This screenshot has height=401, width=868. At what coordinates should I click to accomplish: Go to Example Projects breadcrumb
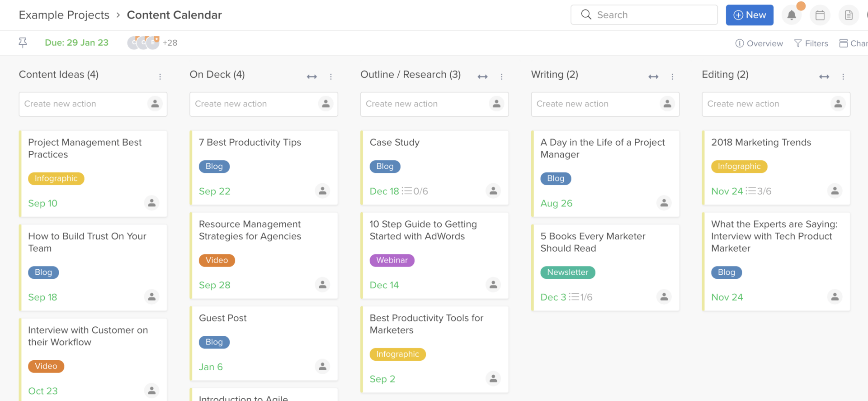pyautogui.click(x=64, y=15)
